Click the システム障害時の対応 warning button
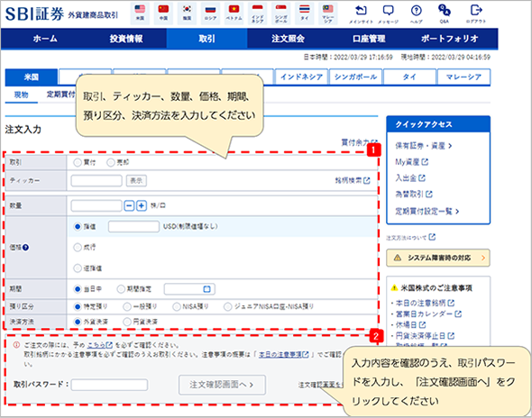This screenshot has height=418, width=532. tap(438, 258)
